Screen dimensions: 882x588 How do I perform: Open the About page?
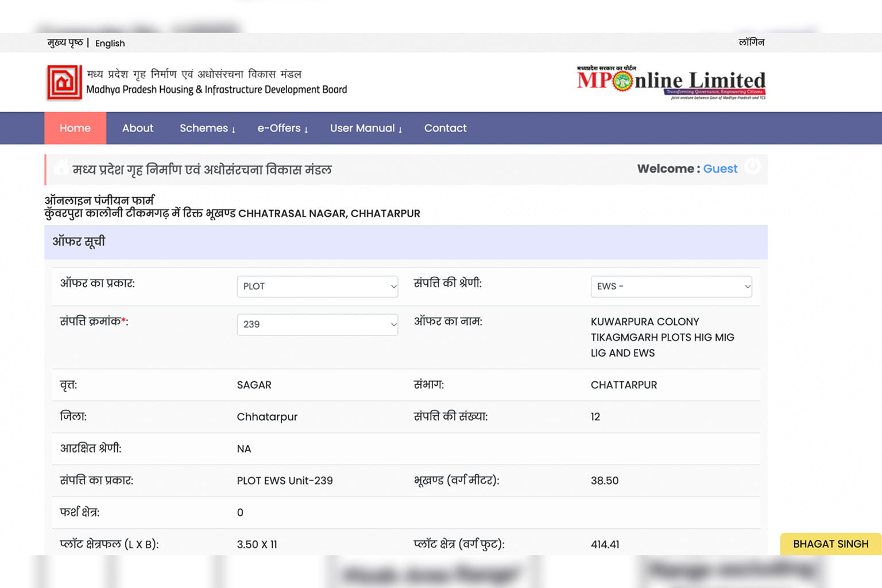138,128
